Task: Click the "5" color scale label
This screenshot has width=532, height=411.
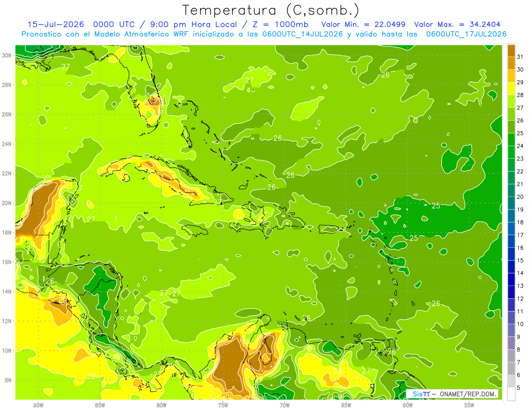Action: (519, 388)
